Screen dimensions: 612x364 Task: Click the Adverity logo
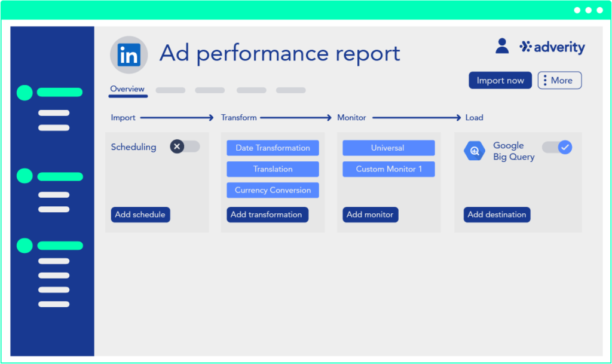pyautogui.click(x=552, y=47)
